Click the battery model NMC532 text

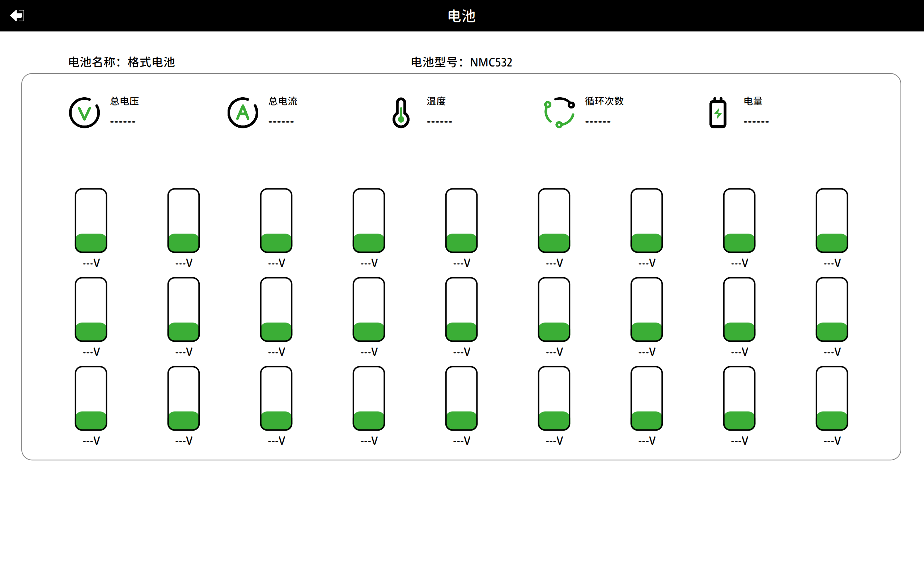pyautogui.click(x=491, y=62)
